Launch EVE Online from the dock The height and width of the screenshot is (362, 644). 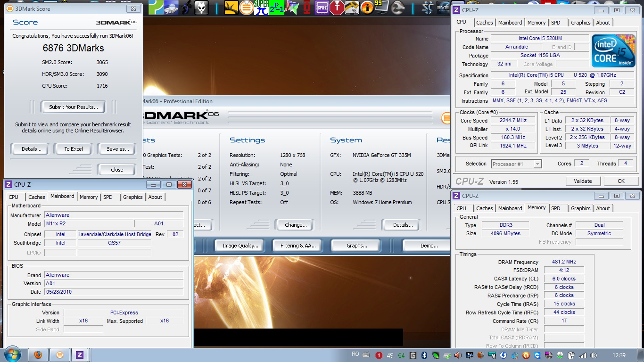(x=444, y=8)
